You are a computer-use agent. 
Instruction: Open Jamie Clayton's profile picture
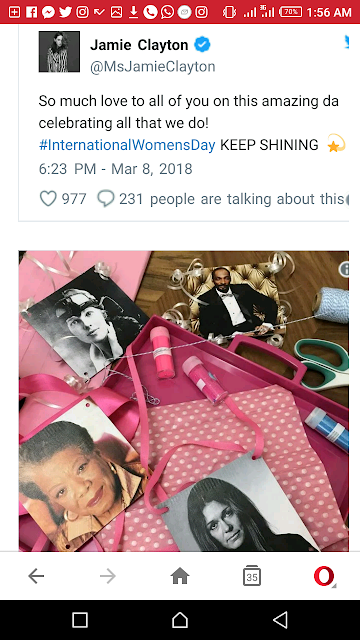pos(59,51)
